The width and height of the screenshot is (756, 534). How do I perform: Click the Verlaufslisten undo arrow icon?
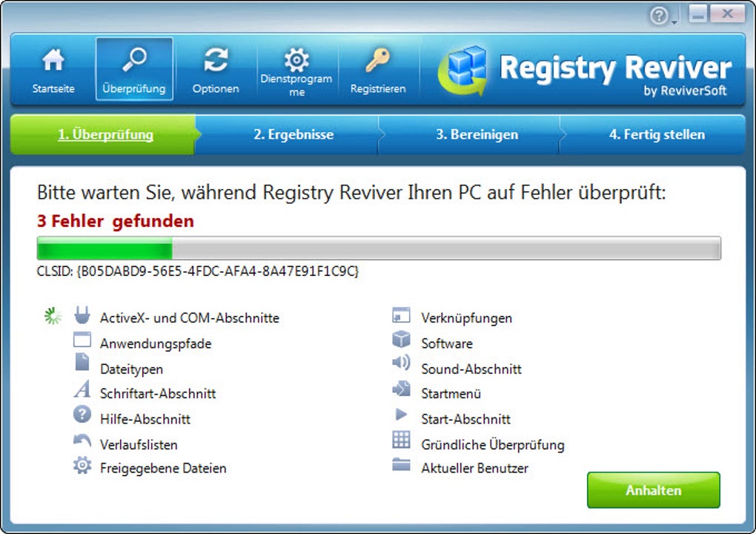[82, 440]
